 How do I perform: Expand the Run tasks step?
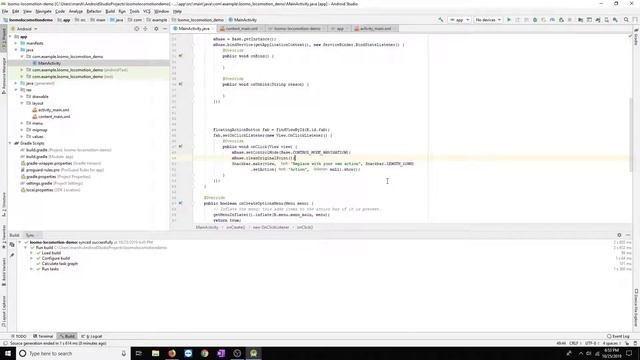pyautogui.click(x=31, y=269)
